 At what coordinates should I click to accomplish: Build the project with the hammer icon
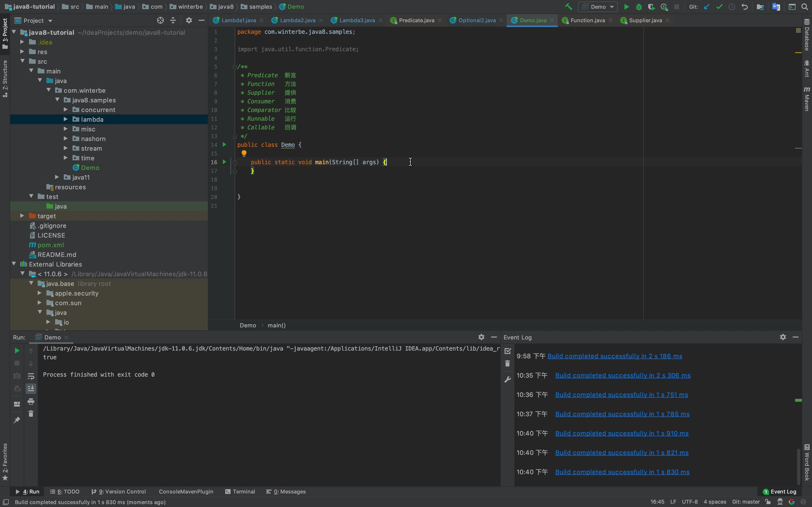pyautogui.click(x=568, y=7)
